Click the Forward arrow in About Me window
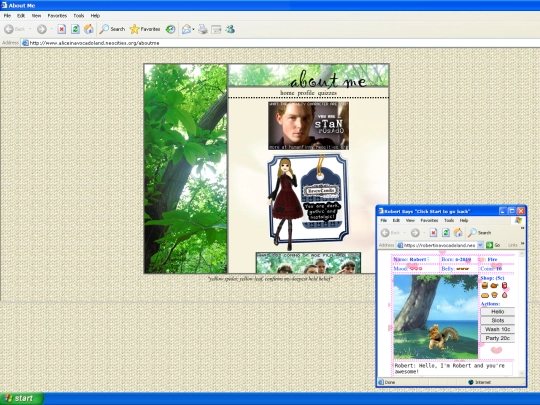The height and width of the screenshot is (405, 540). click(x=42, y=29)
